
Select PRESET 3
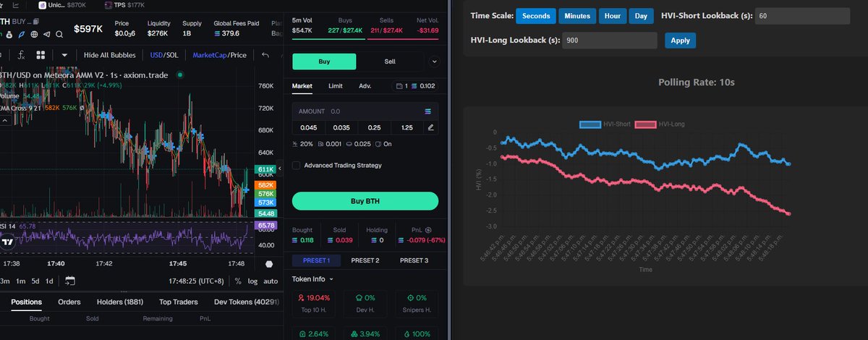414,260
